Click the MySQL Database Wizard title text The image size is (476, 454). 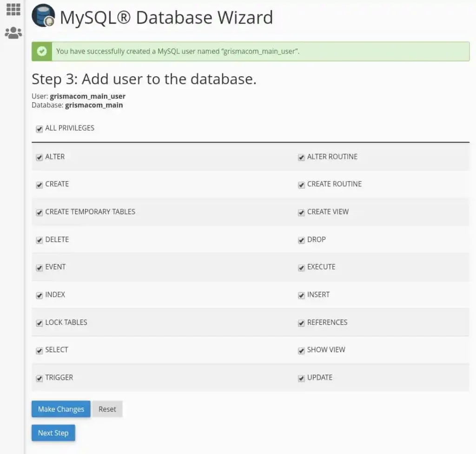click(166, 17)
